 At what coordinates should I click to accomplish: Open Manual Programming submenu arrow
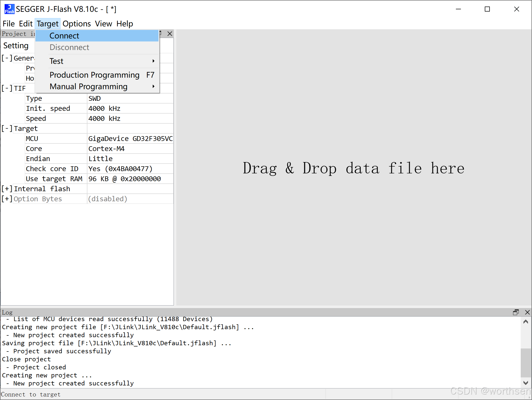tap(153, 86)
